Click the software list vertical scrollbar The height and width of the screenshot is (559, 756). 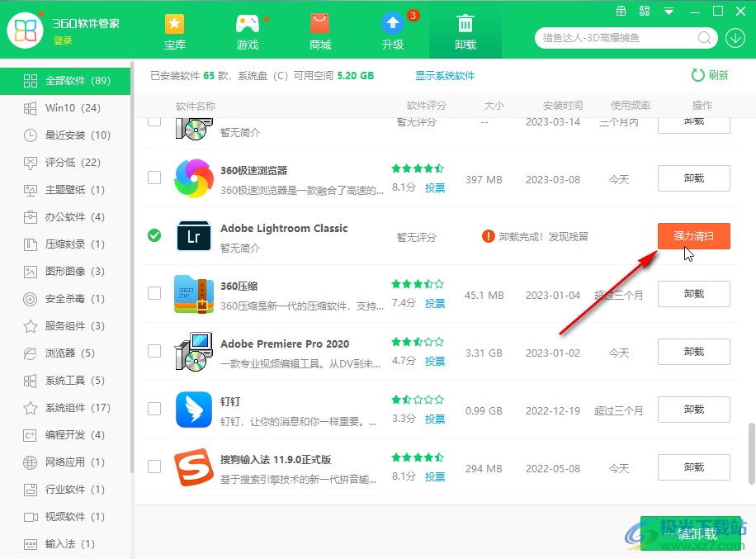pos(751,453)
